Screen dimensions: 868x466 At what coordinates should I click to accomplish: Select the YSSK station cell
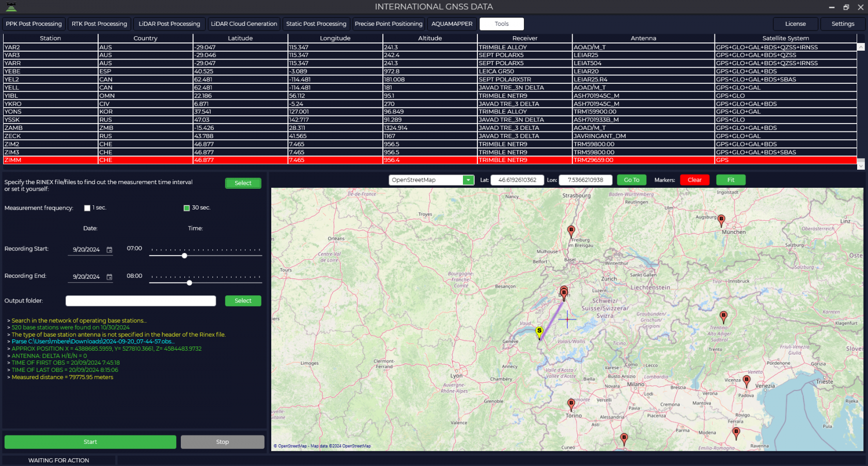click(50, 120)
